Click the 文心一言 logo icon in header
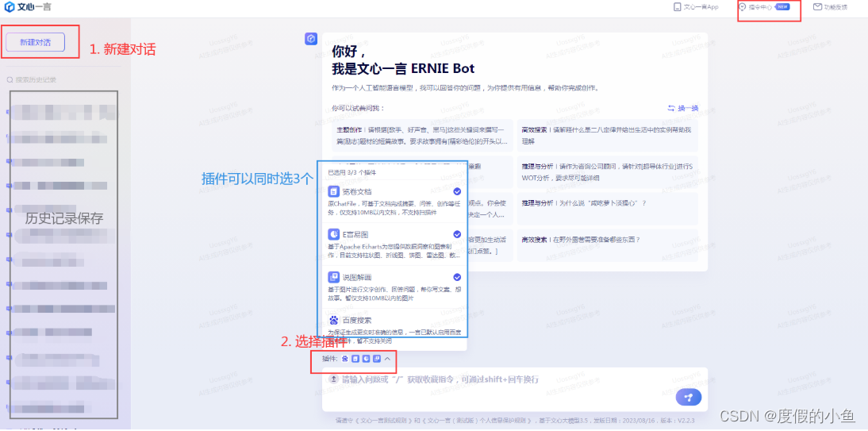 (x=9, y=7)
